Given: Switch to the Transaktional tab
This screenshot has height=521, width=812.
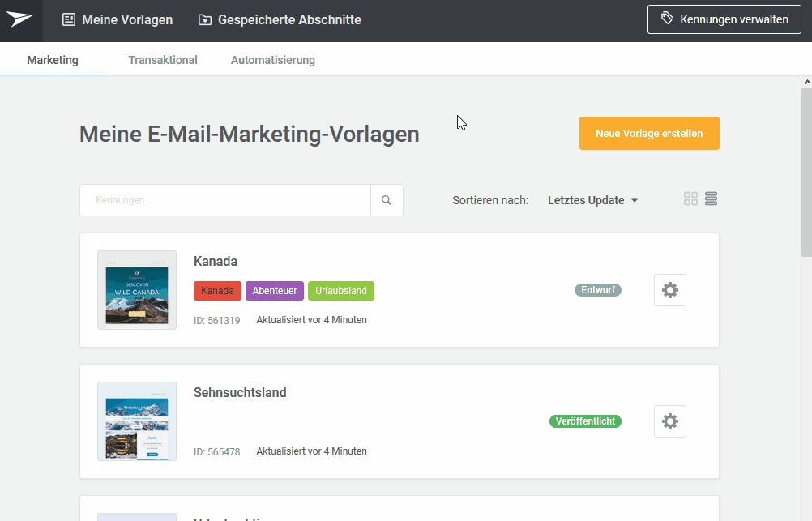Looking at the screenshot, I should [x=163, y=60].
